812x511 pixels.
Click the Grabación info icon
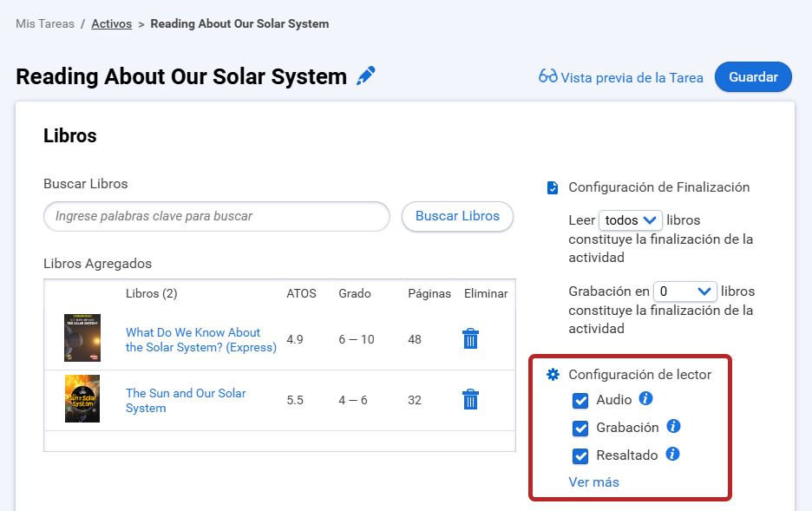(x=673, y=426)
